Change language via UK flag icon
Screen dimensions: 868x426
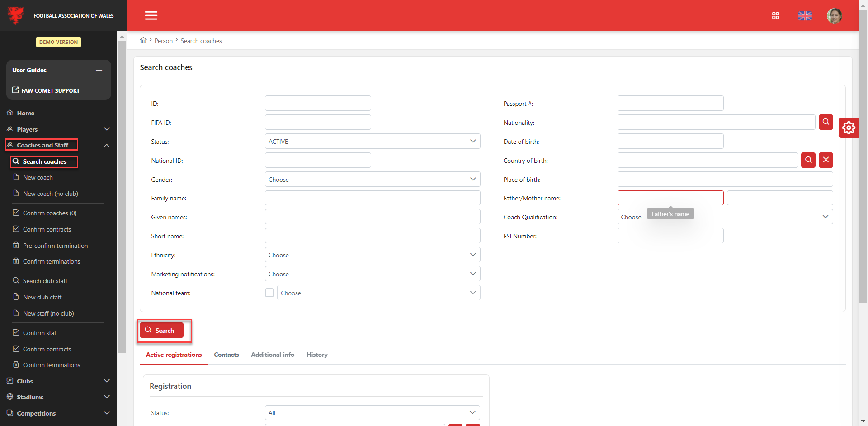805,16
